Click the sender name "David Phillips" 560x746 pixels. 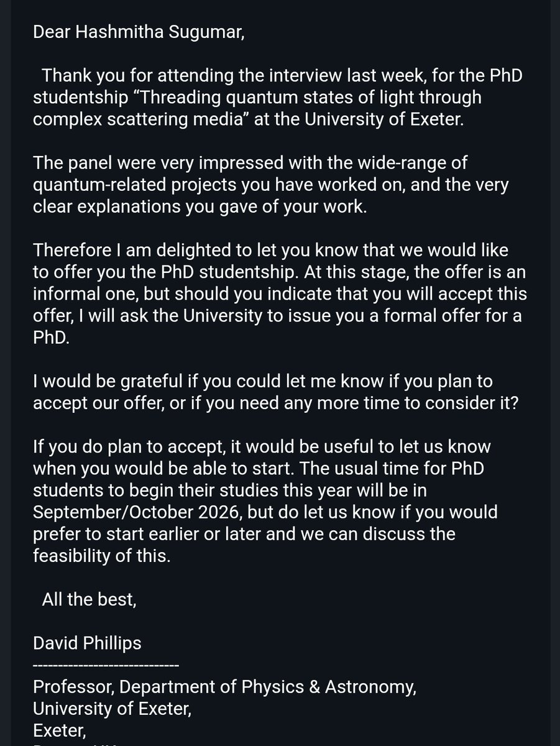87,642
